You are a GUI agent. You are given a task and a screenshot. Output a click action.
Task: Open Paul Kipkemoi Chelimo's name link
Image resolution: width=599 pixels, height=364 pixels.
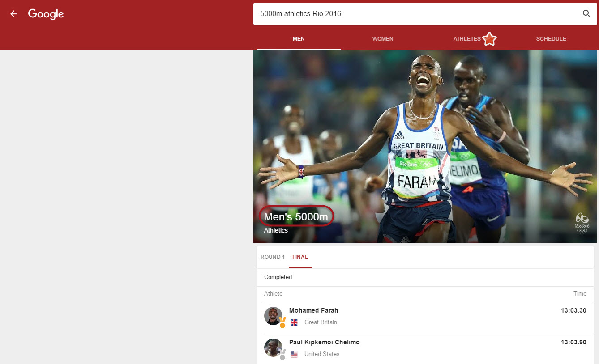click(324, 342)
